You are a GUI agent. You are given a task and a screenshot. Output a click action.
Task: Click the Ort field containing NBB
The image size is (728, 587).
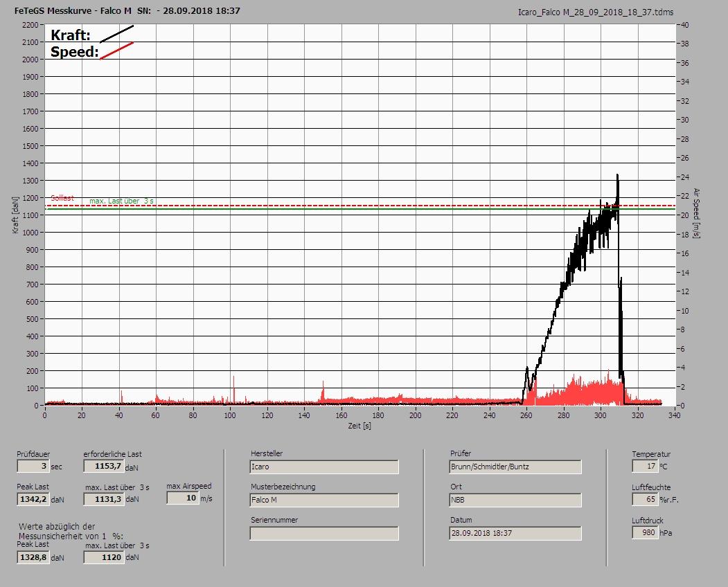coord(515,500)
